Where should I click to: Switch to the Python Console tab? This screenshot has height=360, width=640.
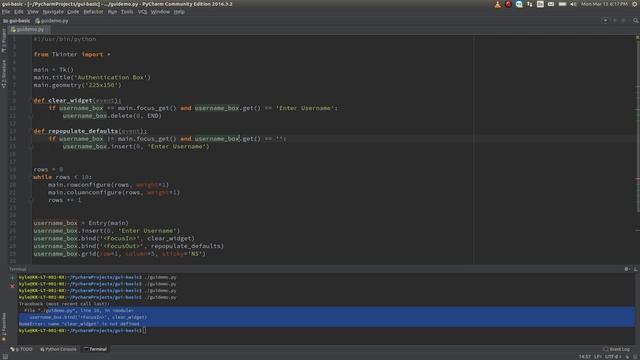[58, 349]
